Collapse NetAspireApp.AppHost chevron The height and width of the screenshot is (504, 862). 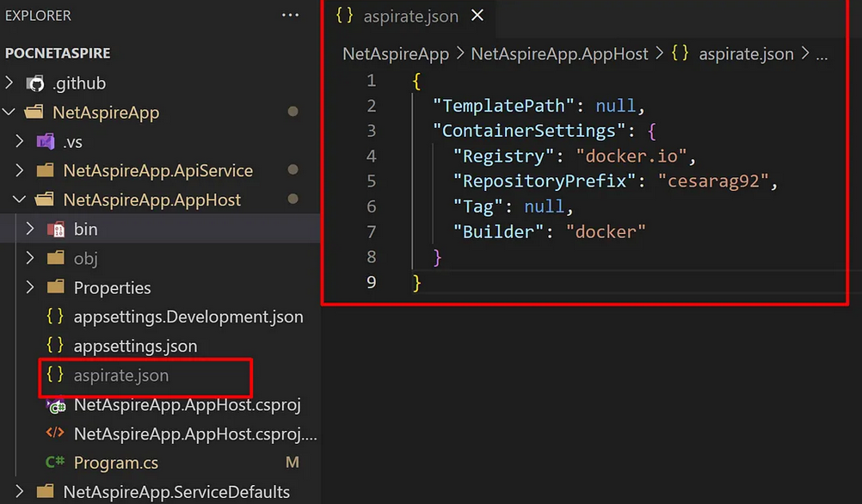point(19,200)
